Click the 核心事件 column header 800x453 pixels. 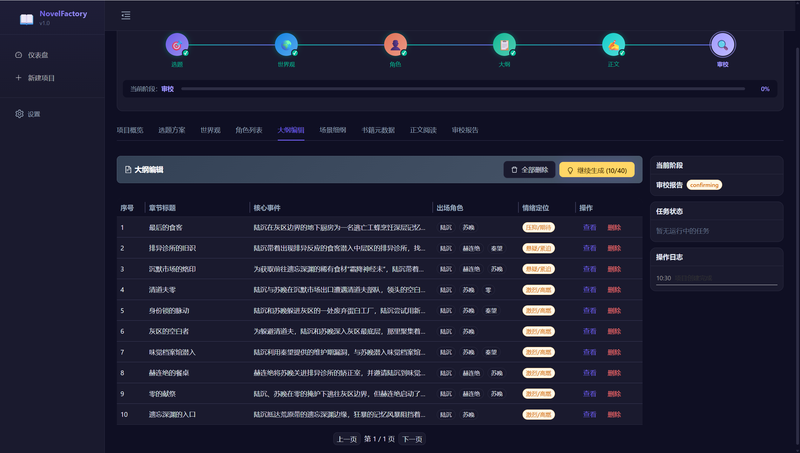click(267, 208)
